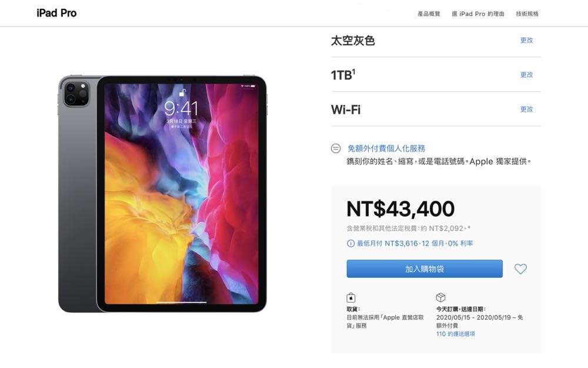Change the 1TB storage selection
The width and height of the screenshot is (588, 368).
[x=526, y=75]
